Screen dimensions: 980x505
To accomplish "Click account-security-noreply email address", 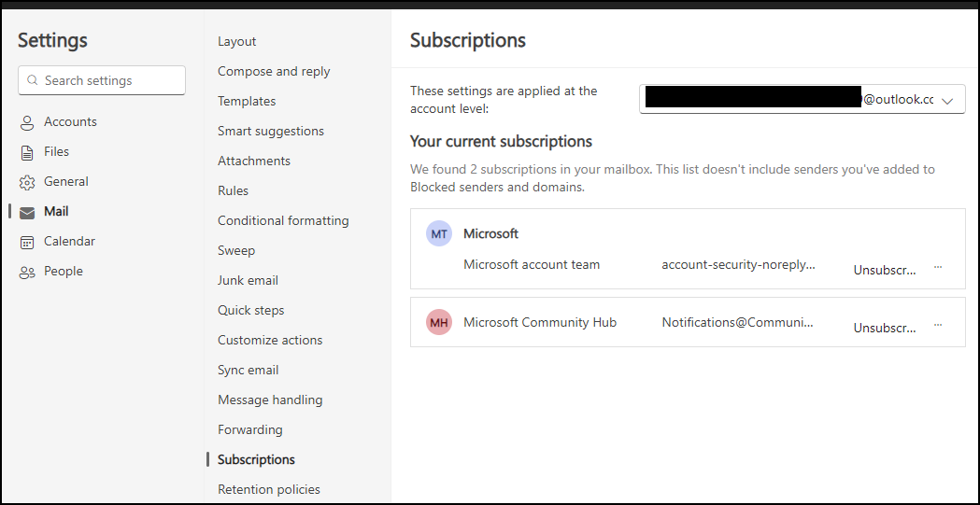I will point(738,265).
